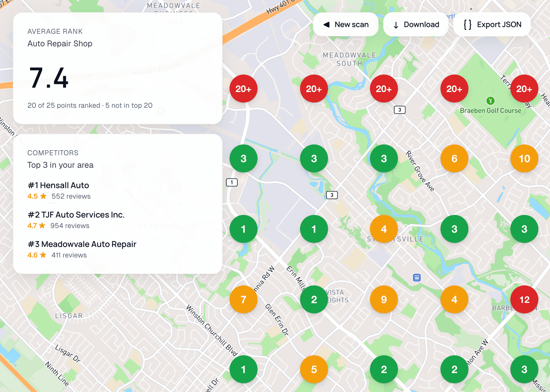Image resolution: width=550 pixels, height=392 pixels.
Task: Click the '954 reviews' text
Action: click(70, 226)
